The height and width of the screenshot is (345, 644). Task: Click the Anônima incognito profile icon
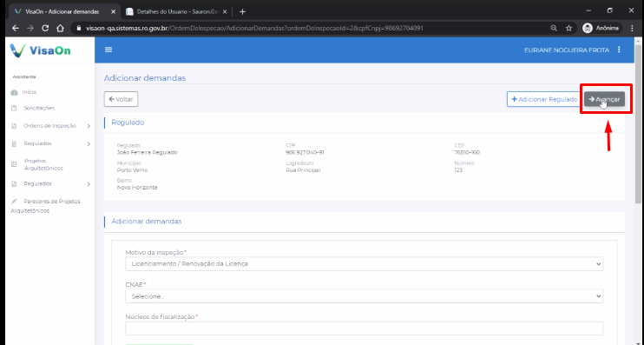588,28
